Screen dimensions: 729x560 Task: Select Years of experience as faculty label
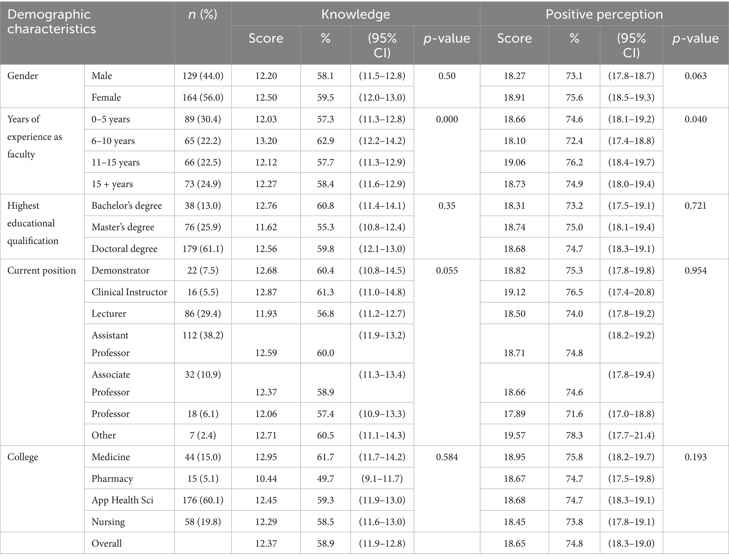(x=35, y=137)
